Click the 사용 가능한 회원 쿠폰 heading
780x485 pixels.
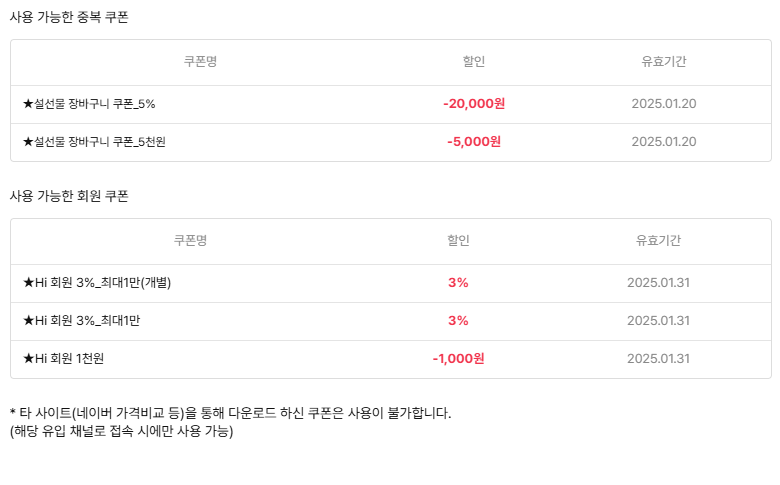click(x=69, y=196)
